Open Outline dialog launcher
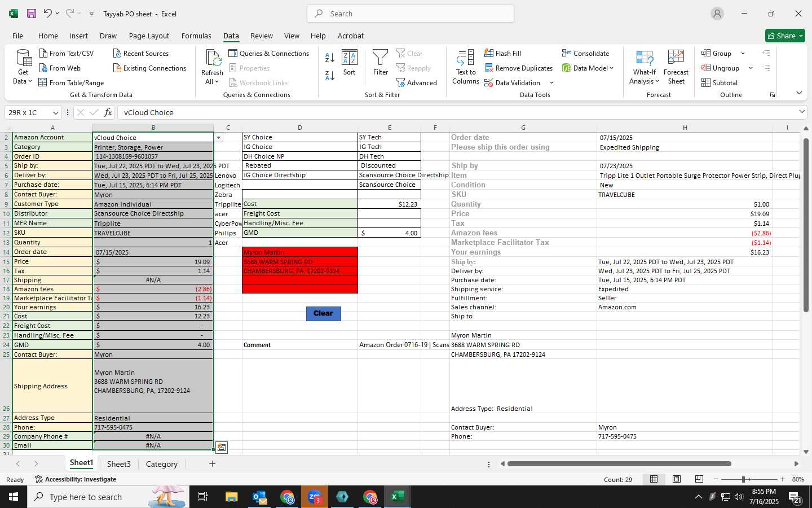Screen dimensions: 812x508 point(773,95)
